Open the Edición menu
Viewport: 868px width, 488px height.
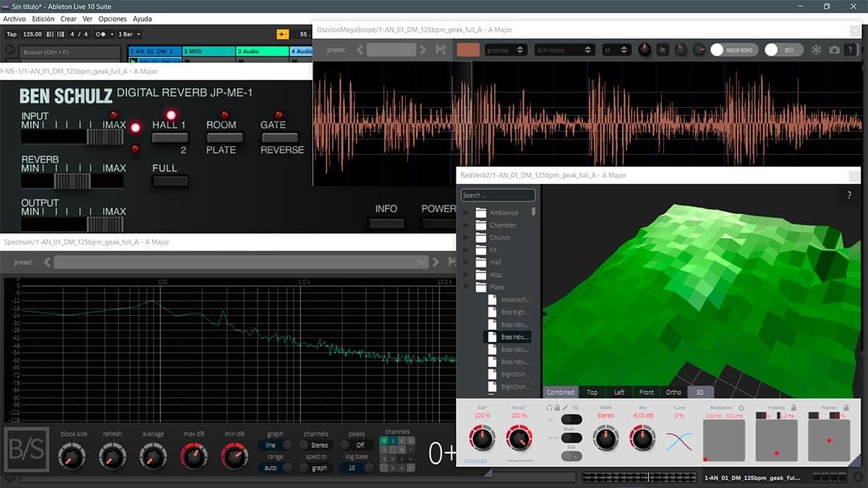click(x=43, y=19)
